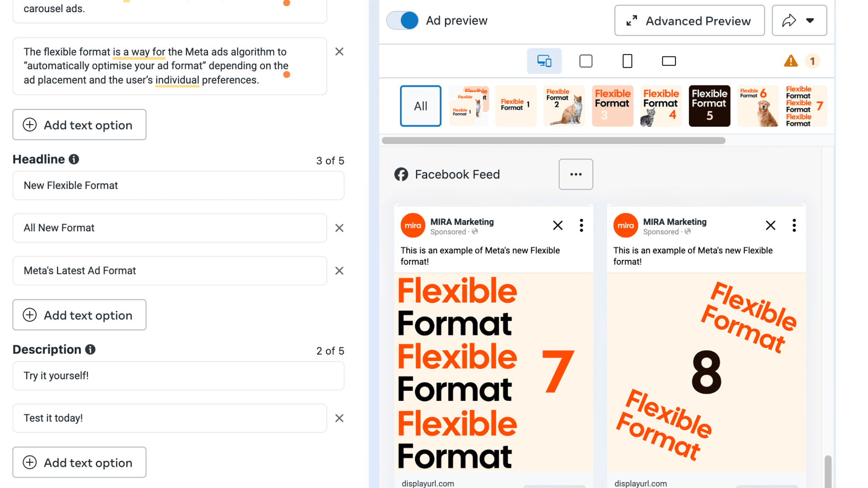Open the warning notification indicator
Screen dimensions: 868x488
[790, 61]
